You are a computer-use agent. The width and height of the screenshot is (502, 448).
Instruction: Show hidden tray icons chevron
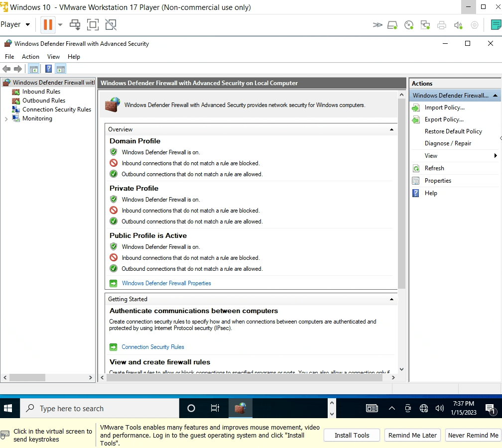tap(391, 408)
